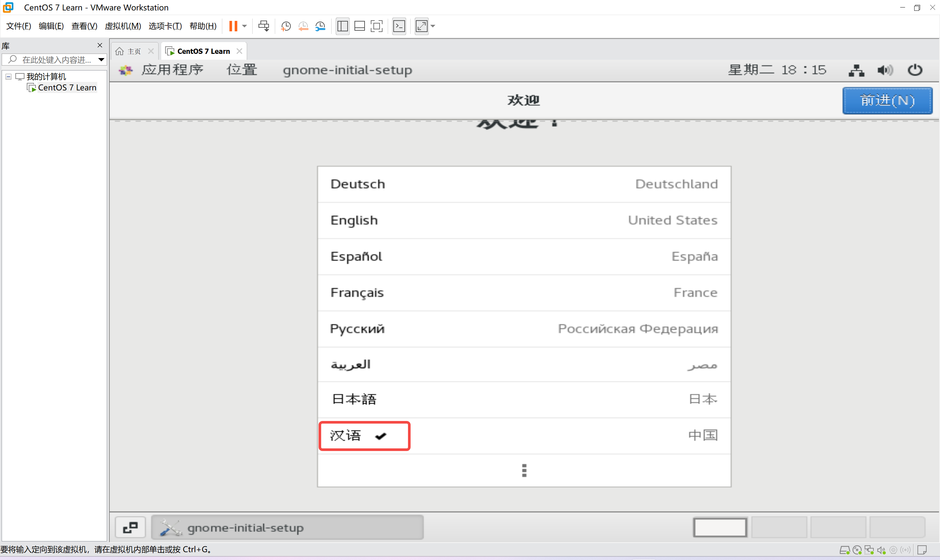This screenshot has height=560, width=940.
Task: Restore down the VMware window
Action: pos(917,8)
